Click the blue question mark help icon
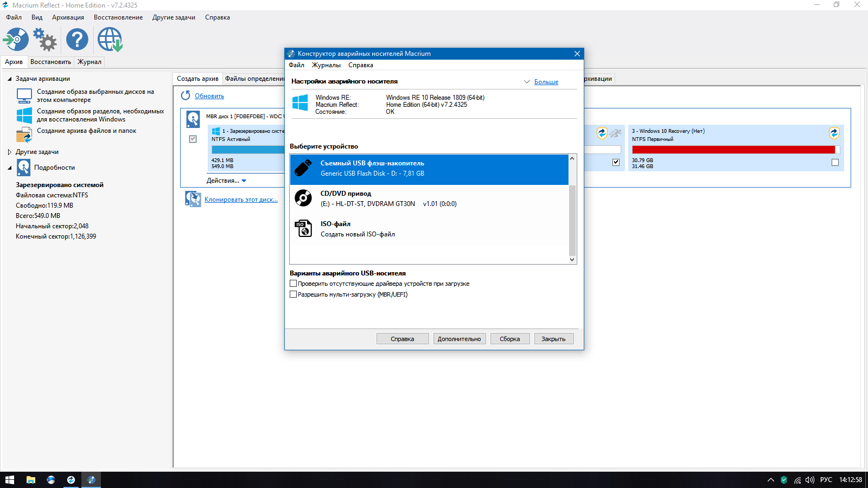 point(77,40)
